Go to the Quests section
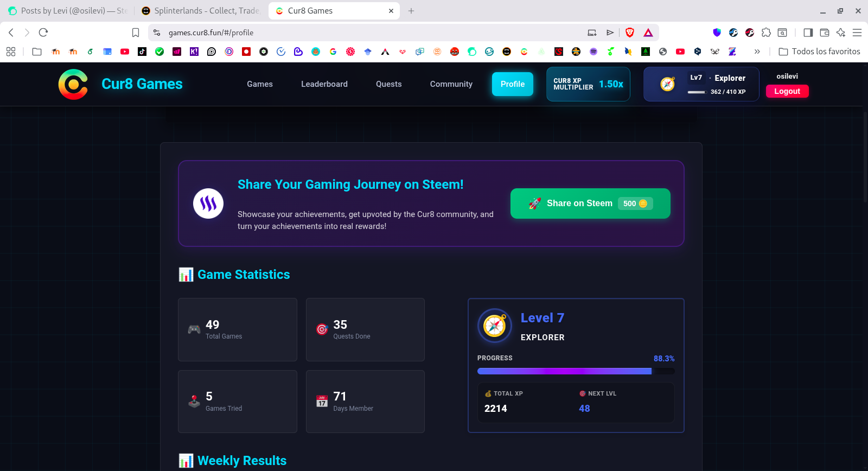Image resolution: width=868 pixels, height=471 pixels. (x=389, y=84)
